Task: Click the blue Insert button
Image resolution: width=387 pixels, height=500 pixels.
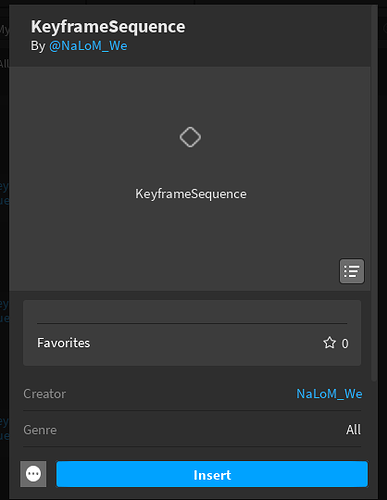Action: pos(212,474)
